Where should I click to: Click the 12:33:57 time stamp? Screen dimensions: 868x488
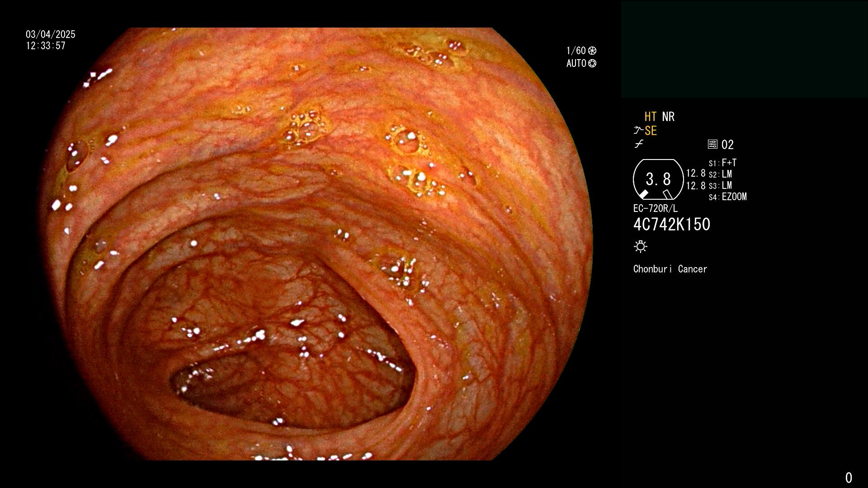(46, 46)
